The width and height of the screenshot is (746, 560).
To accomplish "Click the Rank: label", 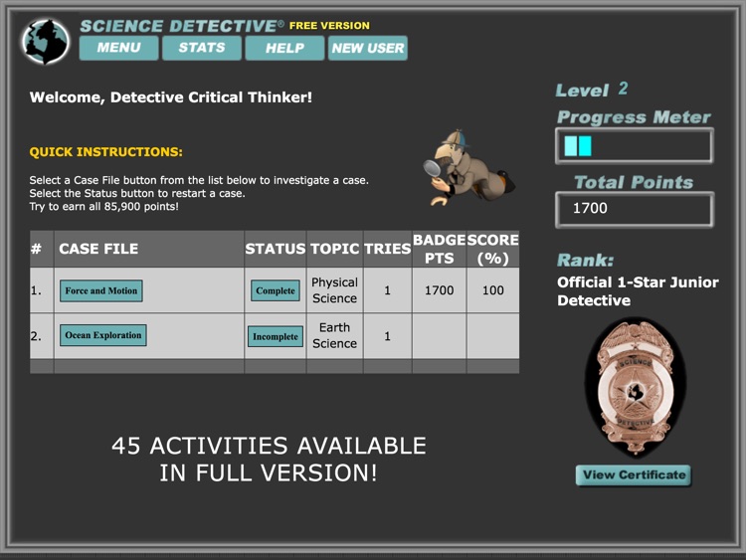I will click(585, 261).
